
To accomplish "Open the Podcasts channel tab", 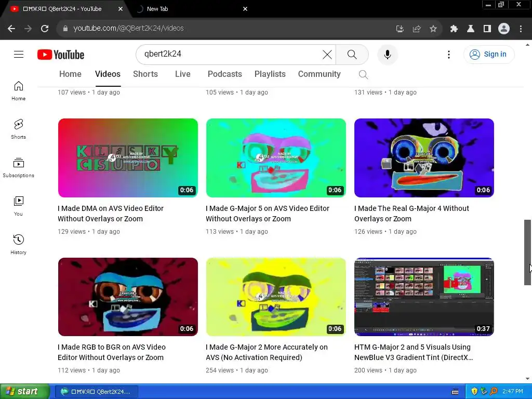I will (x=224, y=74).
